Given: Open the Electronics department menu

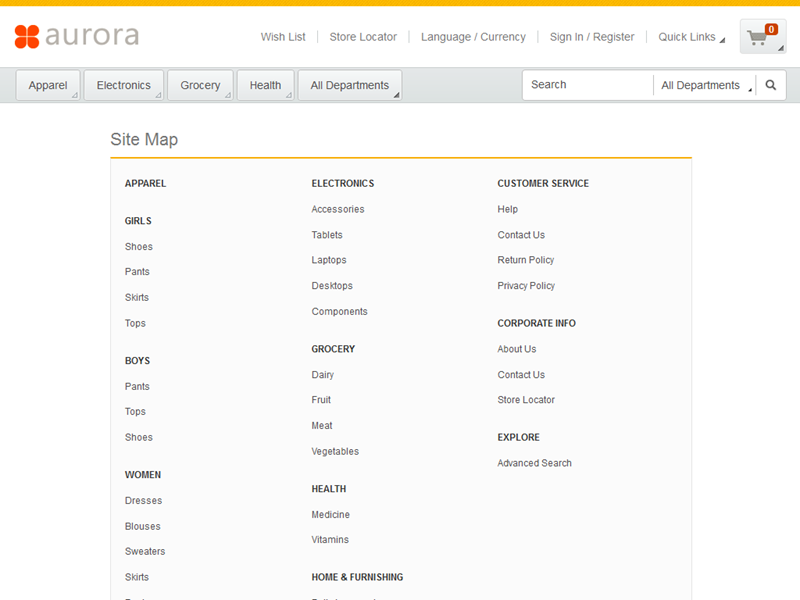Looking at the screenshot, I should click(x=124, y=86).
